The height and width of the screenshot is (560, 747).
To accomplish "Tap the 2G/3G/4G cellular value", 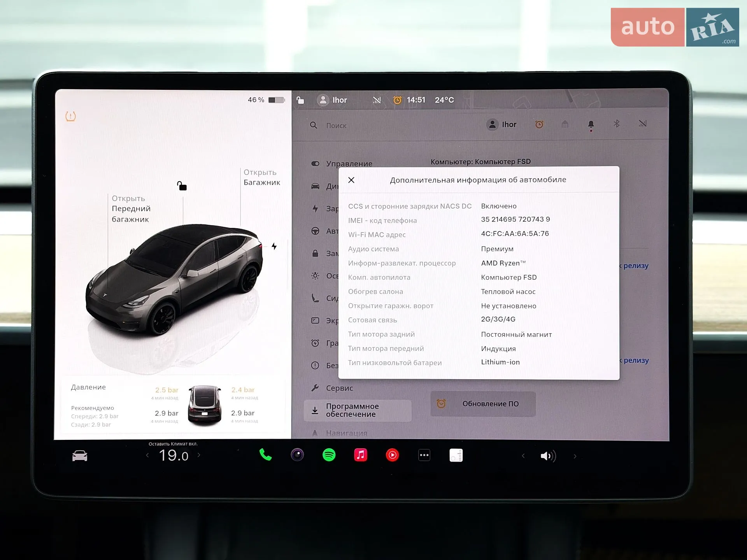I will pyautogui.click(x=498, y=319).
